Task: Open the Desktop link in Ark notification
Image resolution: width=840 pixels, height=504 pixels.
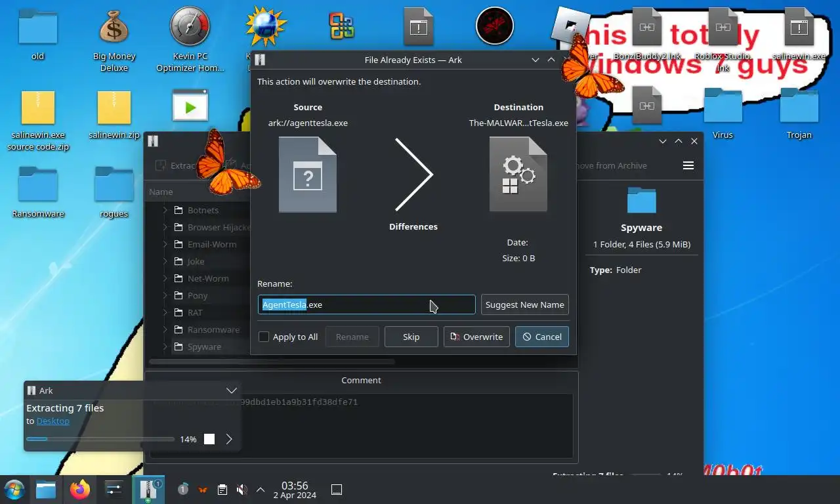Action: (53, 421)
